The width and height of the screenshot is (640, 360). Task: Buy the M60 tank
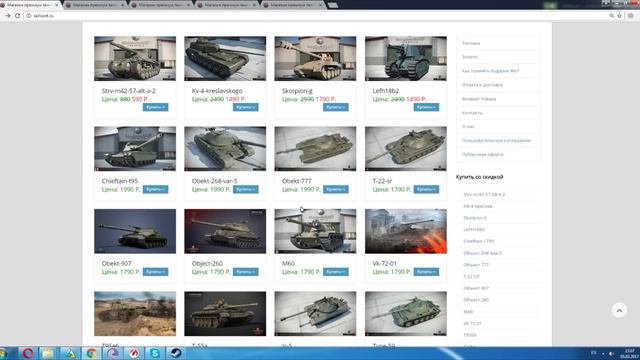pyautogui.click(x=336, y=272)
